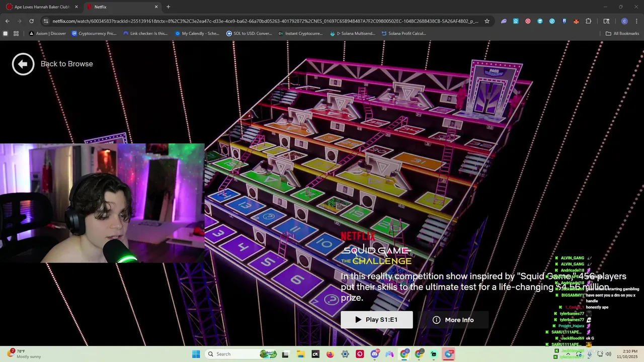
Task: Open the Solana Profit Calculator bookmark
Action: tap(404, 34)
